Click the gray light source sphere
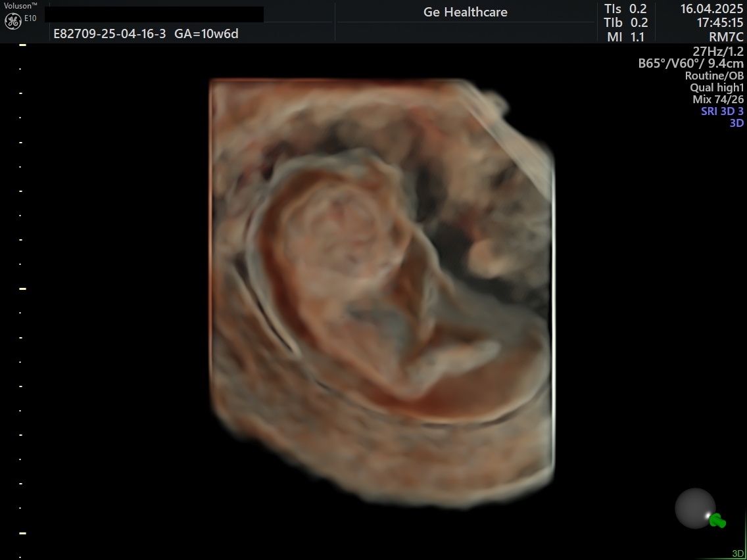747x560 pixels. (x=695, y=508)
